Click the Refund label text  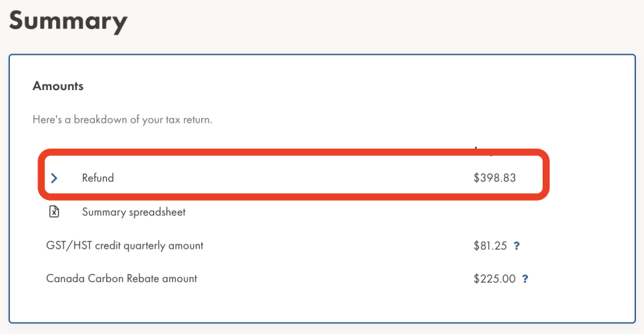tap(98, 178)
